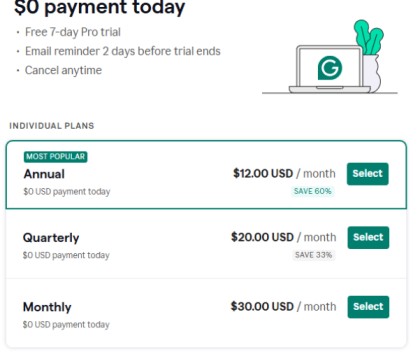Click the $0 payment today heading
420x361 pixels.
click(99, 7)
